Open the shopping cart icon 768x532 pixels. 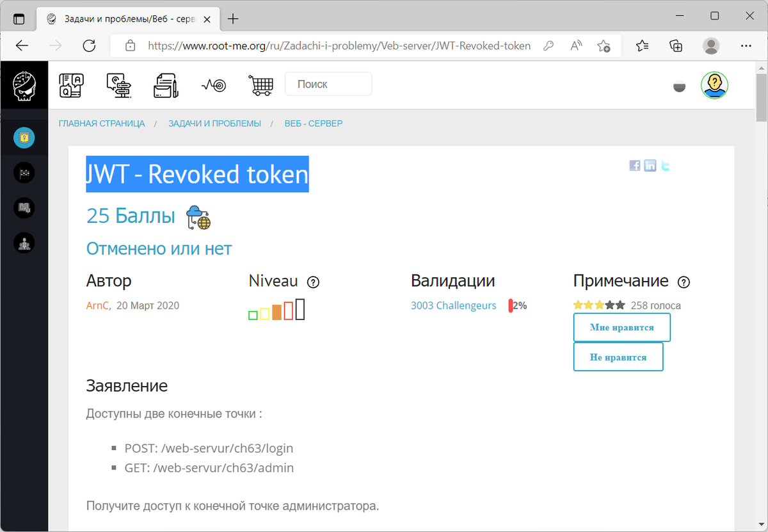(x=260, y=85)
